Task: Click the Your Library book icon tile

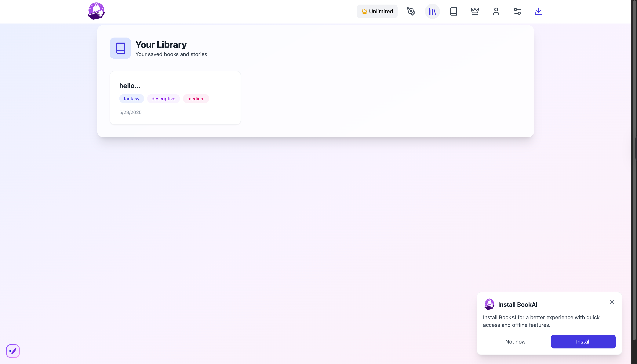Action: [x=120, y=48]
